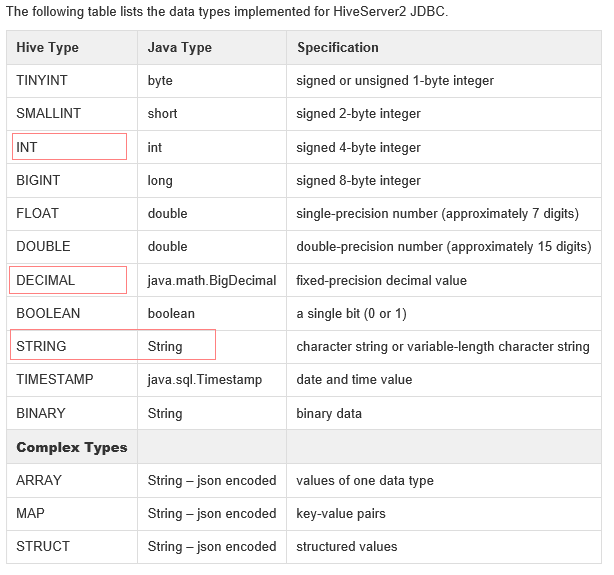Click 'String – json encoded' in STRUCT row
Viewport: 614px width, 575px height.
click(212, 546)
